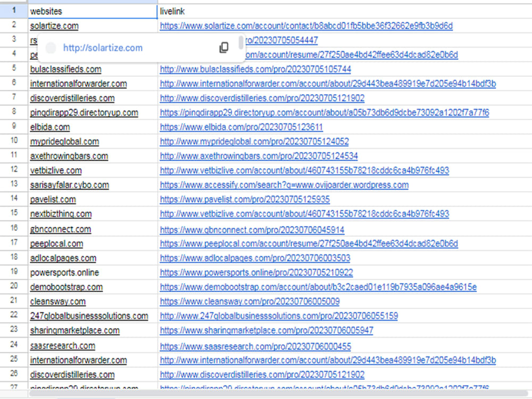Screen dimensions: 532x399
Task: Open internationalforwarder.com livelink in row 25
Action: coord(328,360)
